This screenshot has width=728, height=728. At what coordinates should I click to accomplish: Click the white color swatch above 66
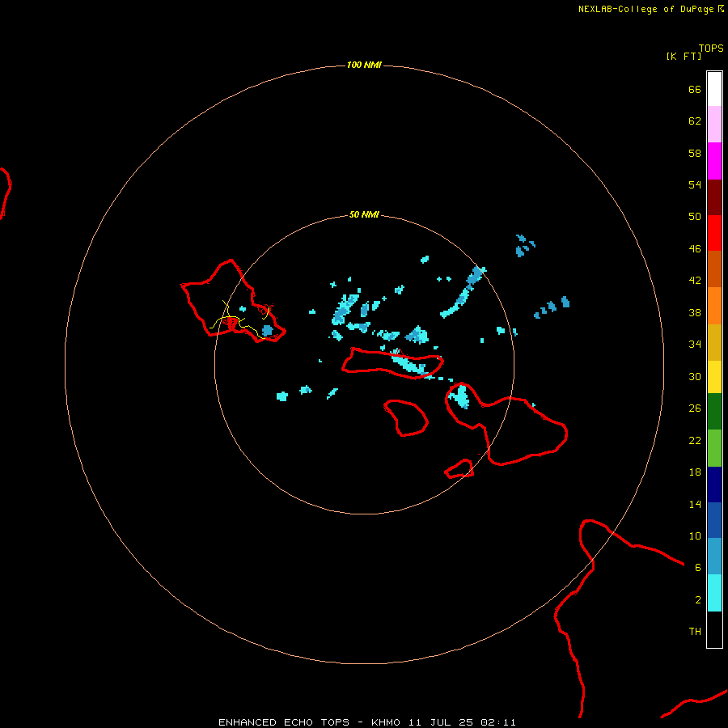pos(714,89)
